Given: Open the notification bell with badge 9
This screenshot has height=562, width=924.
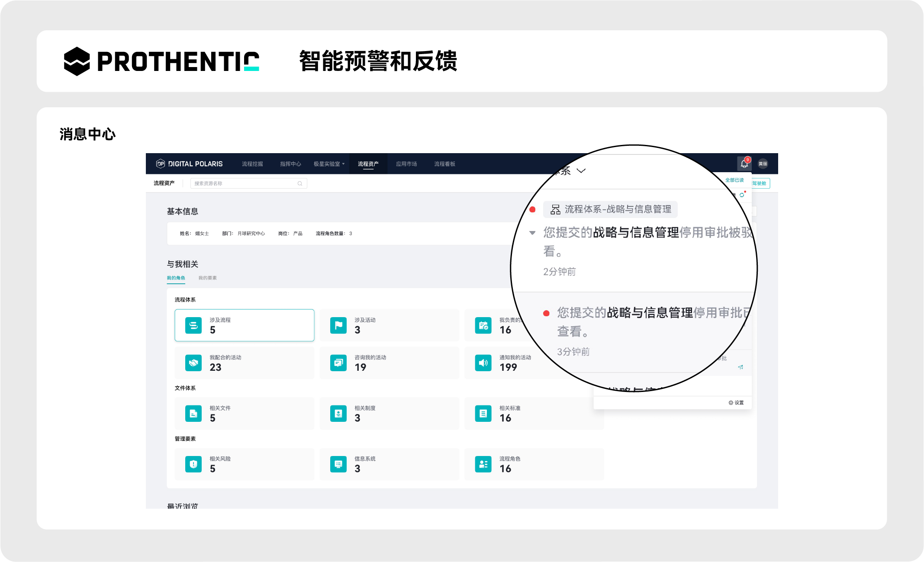Looking at the screenshot, I should pos(744,164).
